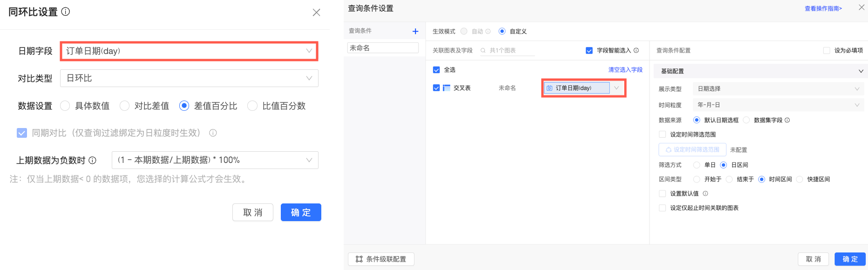Screen dimensions: 868x270
Task: Collapse the 基础配置 section
Action: (861, 71)
